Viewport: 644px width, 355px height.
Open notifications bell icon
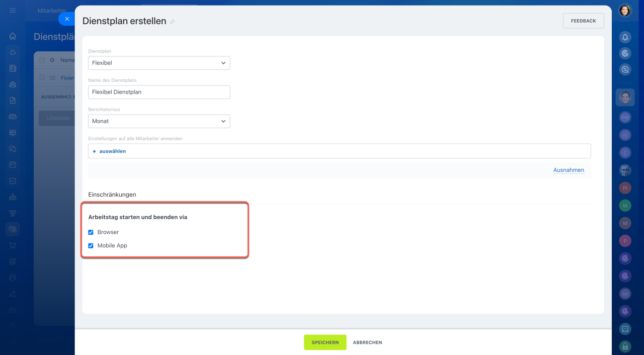click(x=625, y=37)
